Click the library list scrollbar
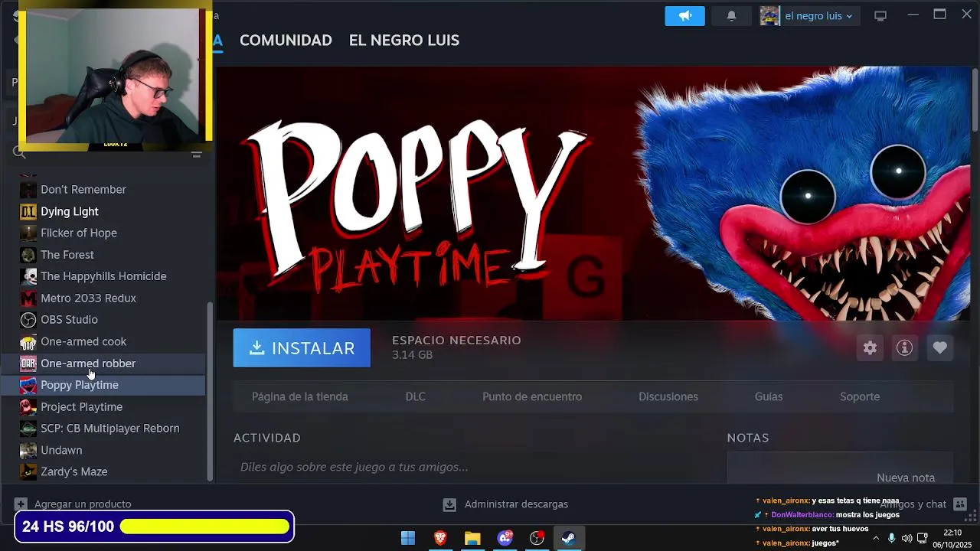Viewport: 980px width, 551px height. 210,391
